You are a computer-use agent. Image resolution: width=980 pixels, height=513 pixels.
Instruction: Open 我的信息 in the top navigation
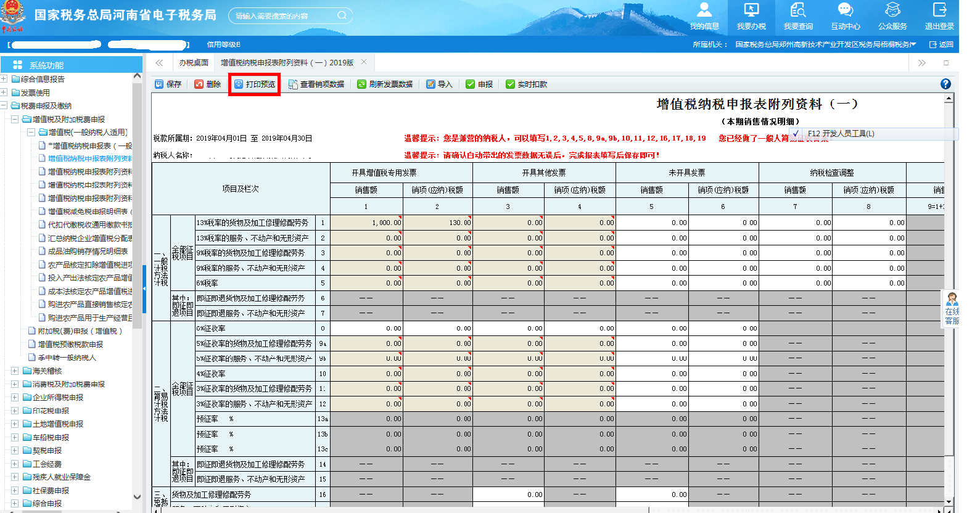704,17
